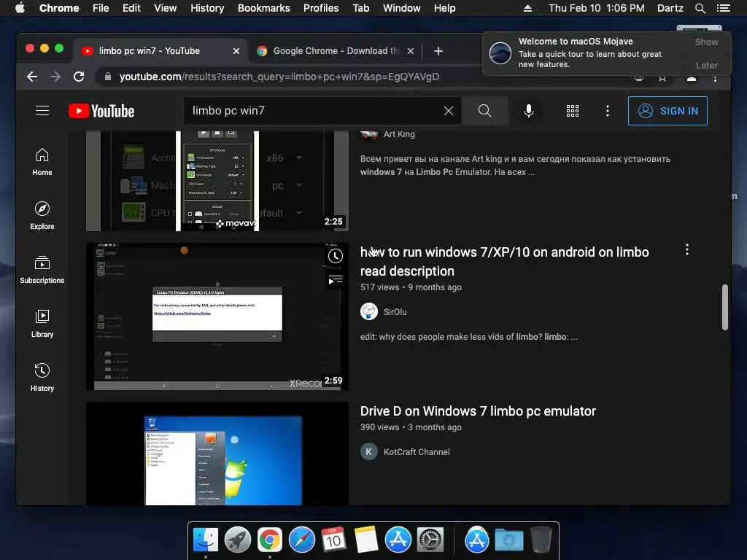The width and height of the screenshot is (747, 560).
Task: Click '390 views • 3 months ago' text
Action: 411,427
